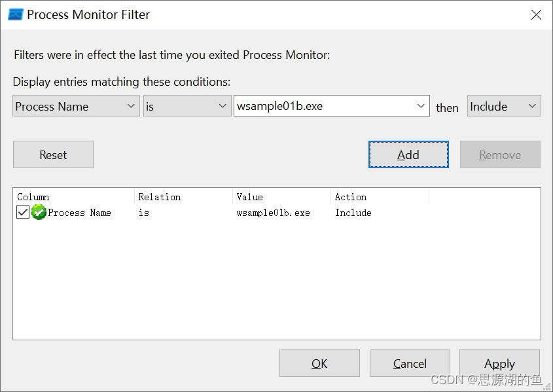Viewport: 553px width, 392px height.
Task: Click the Add button
Action: (408, 154)
